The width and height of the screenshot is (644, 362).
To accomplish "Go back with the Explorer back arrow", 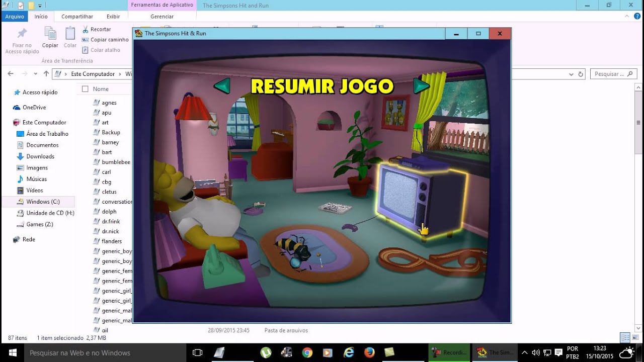I will pos(11,74).
